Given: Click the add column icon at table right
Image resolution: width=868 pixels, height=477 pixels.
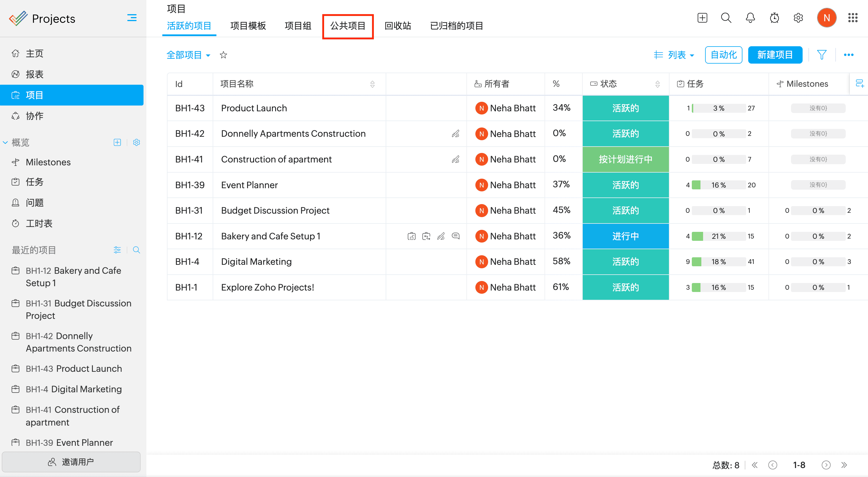Looking at the screenshot, I should [x=860, y=84].
